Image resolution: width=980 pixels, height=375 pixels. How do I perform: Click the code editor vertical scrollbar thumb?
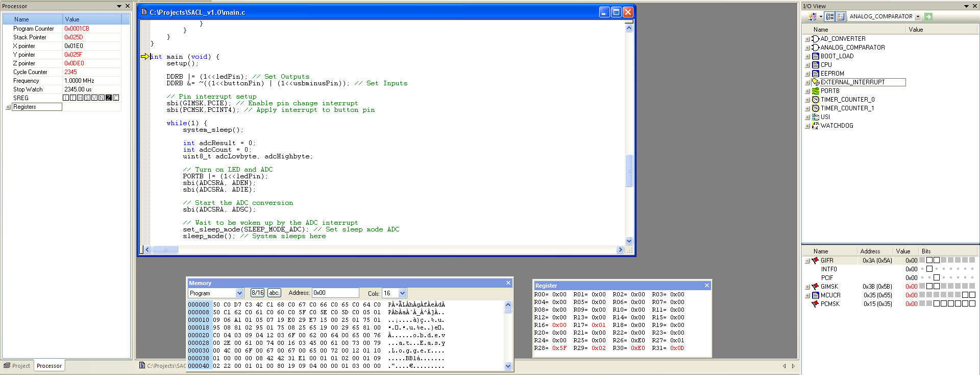[629, 171]
